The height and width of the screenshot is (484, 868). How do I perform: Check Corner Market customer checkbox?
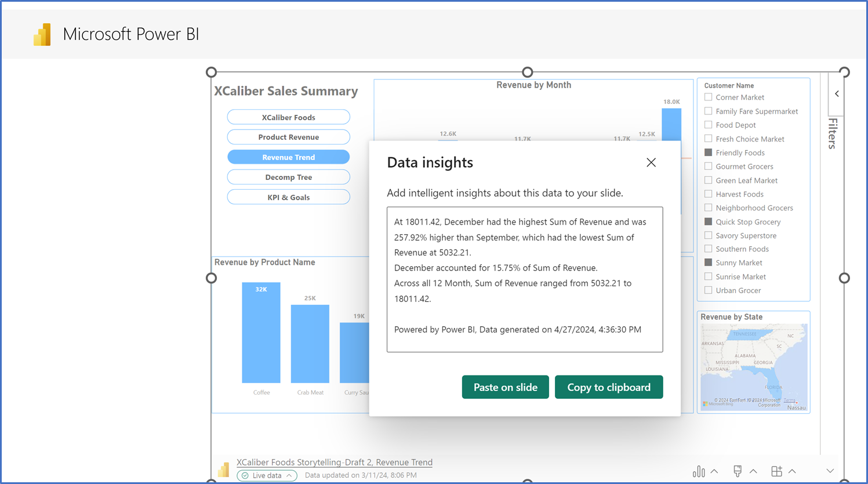coord(708,97)
